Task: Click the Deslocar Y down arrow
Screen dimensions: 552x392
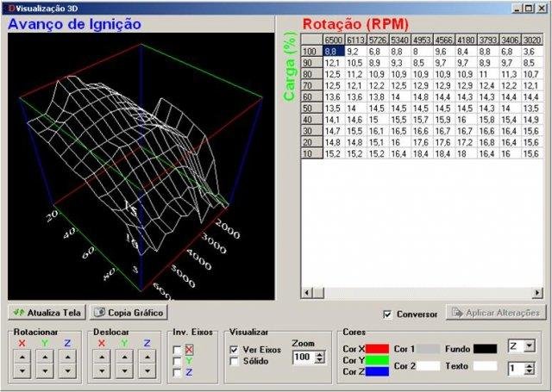Action: coord(124,371)
